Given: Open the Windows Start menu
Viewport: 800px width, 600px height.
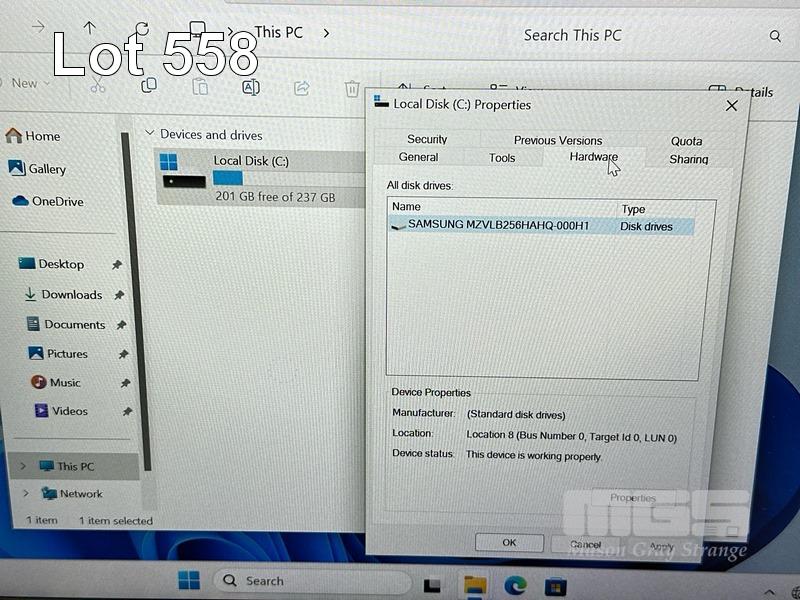Looking at the screenshot, I should [x=188, y=580].
